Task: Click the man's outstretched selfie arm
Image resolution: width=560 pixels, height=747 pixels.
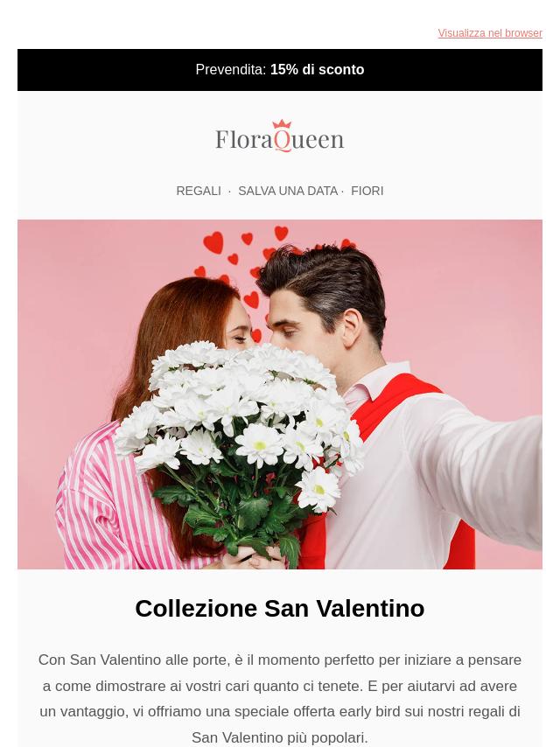Action: point(477,471)
